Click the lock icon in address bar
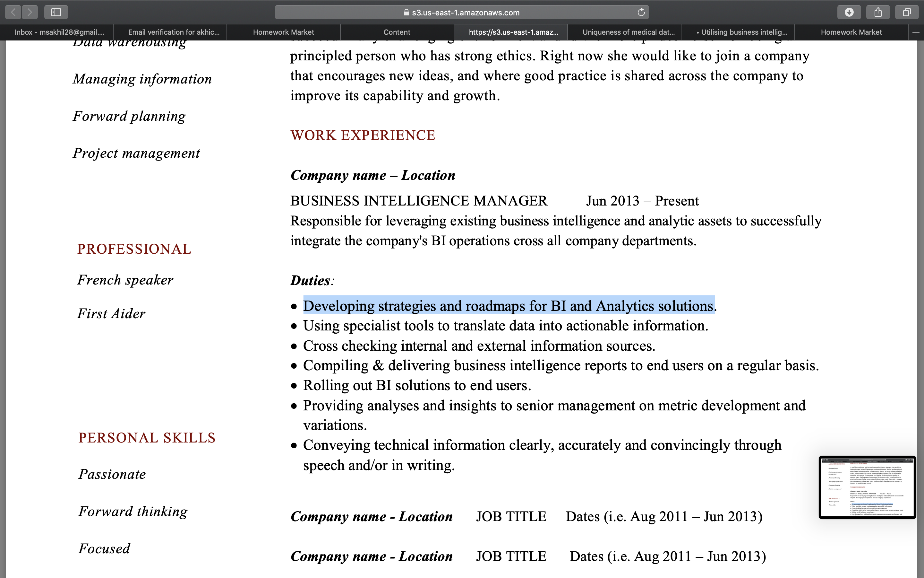The width and height of the screenshot is (924, 578). 406,12
